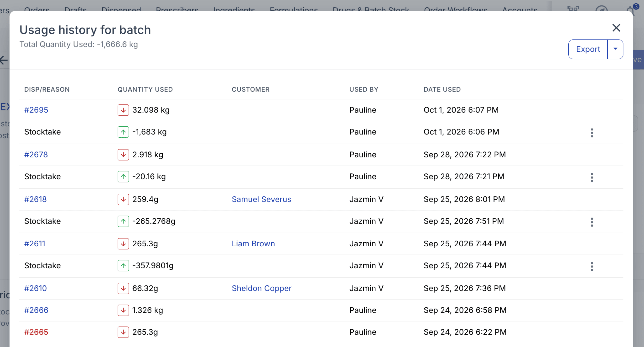Click the back arrow behind the dialog
Screen dimensions: 644x347
[4, 60]
